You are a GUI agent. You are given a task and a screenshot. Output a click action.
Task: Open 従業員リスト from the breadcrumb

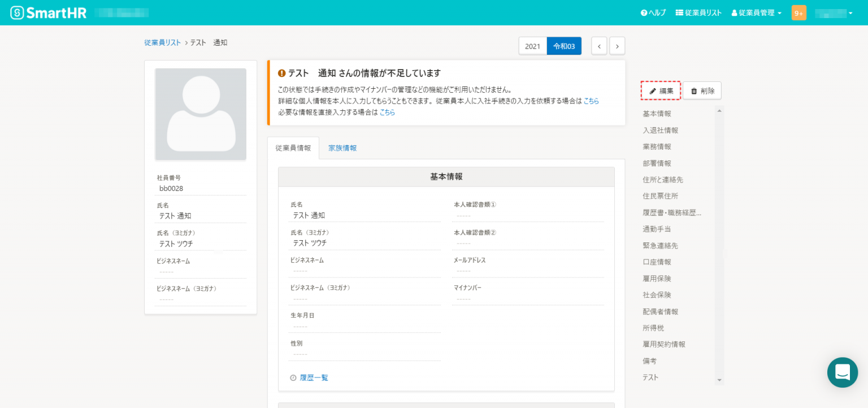pos(162,42)
